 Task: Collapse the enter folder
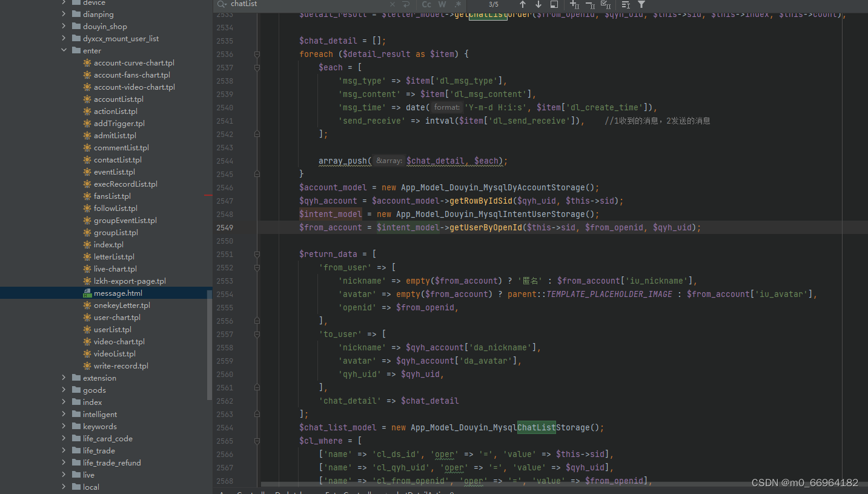(64, 51)
